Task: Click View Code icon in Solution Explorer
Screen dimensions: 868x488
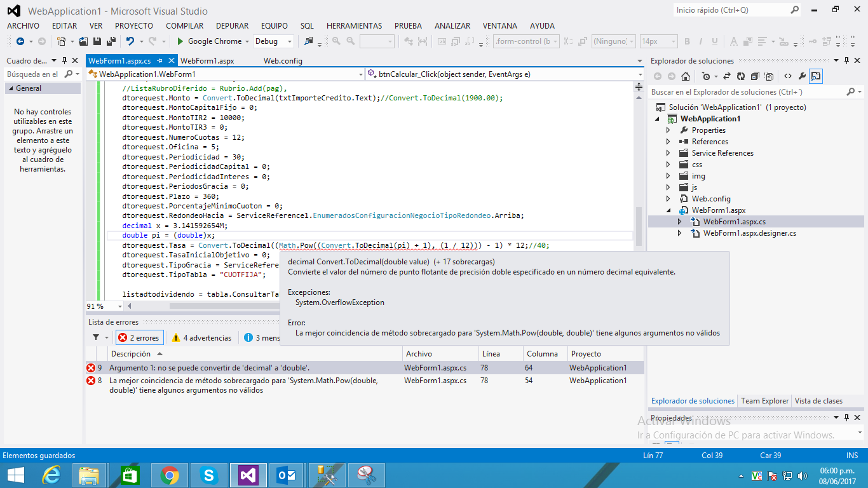Action: click(x=787, y=76)
